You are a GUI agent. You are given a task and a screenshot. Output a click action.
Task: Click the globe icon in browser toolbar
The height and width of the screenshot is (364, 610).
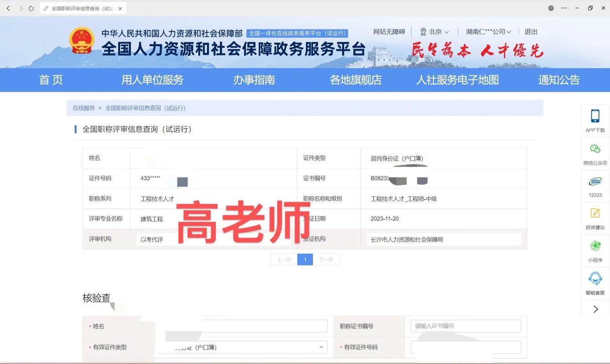tap(550, 8)
